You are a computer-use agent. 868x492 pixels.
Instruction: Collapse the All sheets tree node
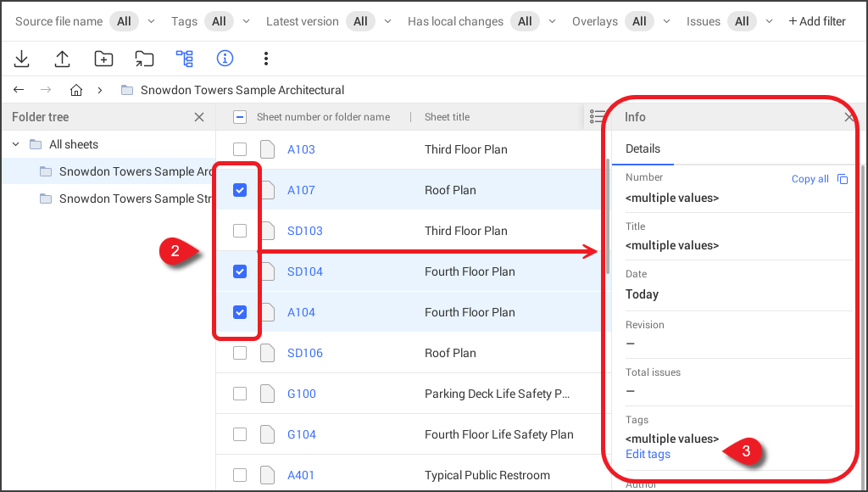[x=16, y=144]
